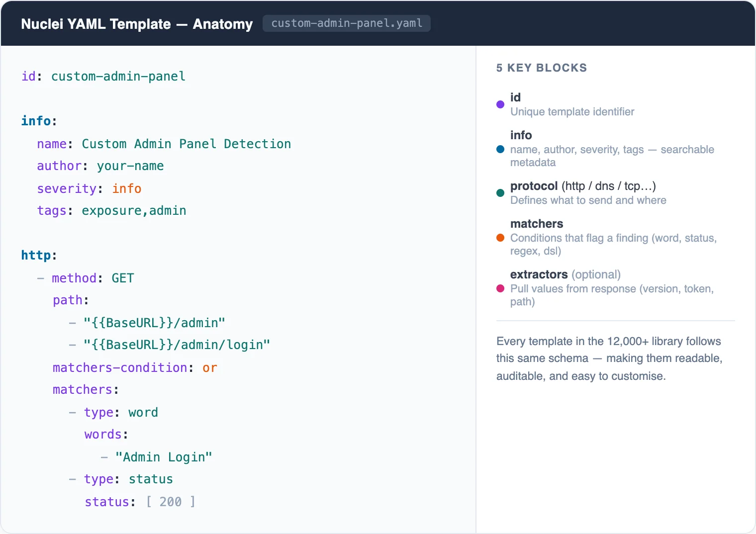
Task: Open the matchers key block entry
Action: [x=537, y=224]
